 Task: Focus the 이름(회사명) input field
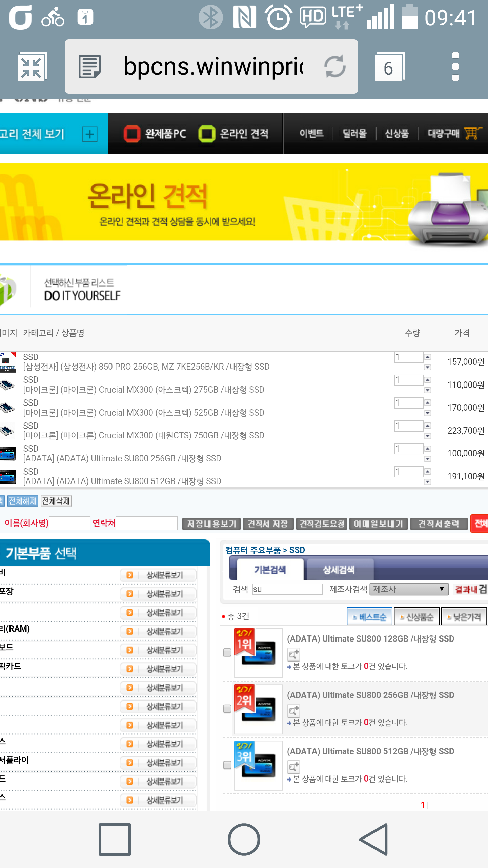coord(70,523)
